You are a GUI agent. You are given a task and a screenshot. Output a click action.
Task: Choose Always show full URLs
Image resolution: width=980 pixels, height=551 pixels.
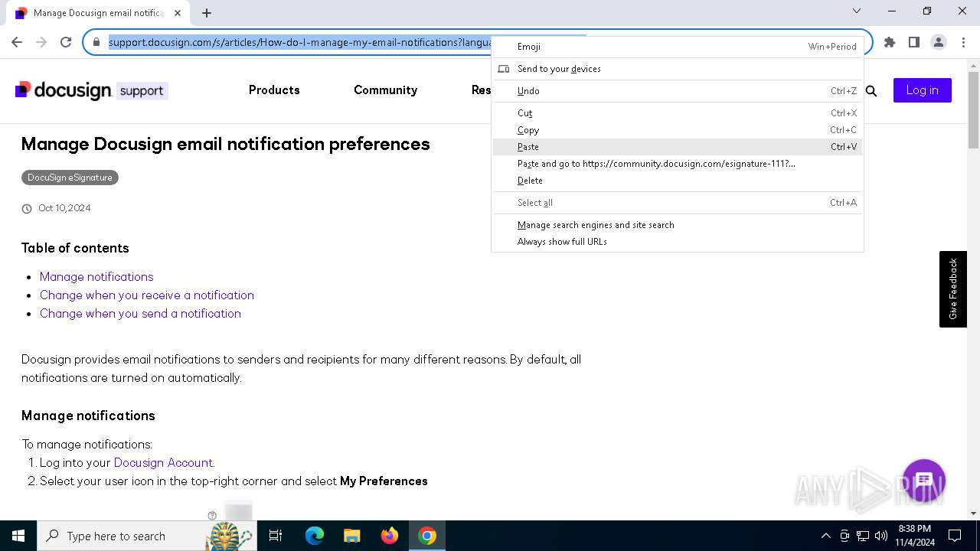click(678, 242)
